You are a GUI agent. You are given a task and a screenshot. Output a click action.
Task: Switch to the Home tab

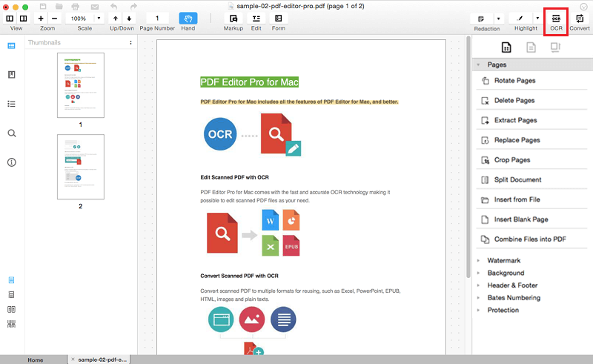coord(35,360)
